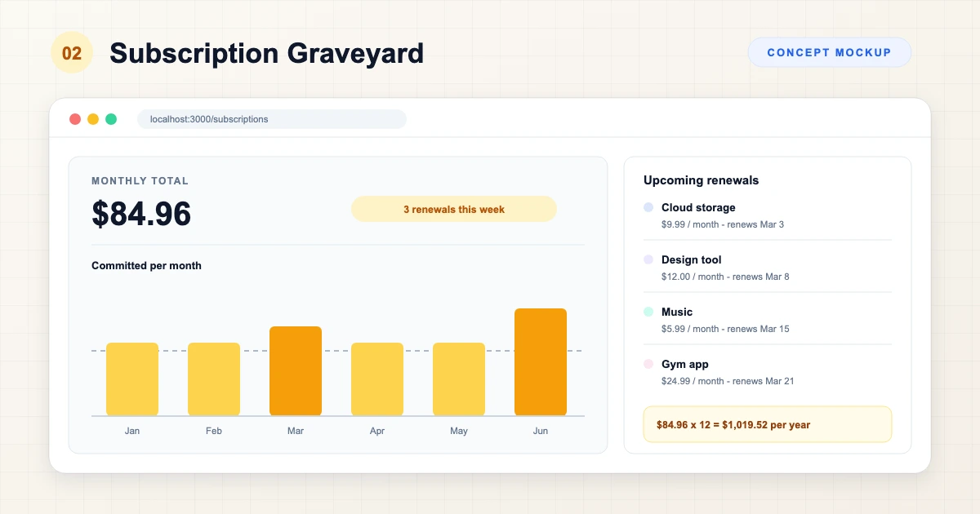
Task: Click the green dot beside Music
Action: [648, 312]
